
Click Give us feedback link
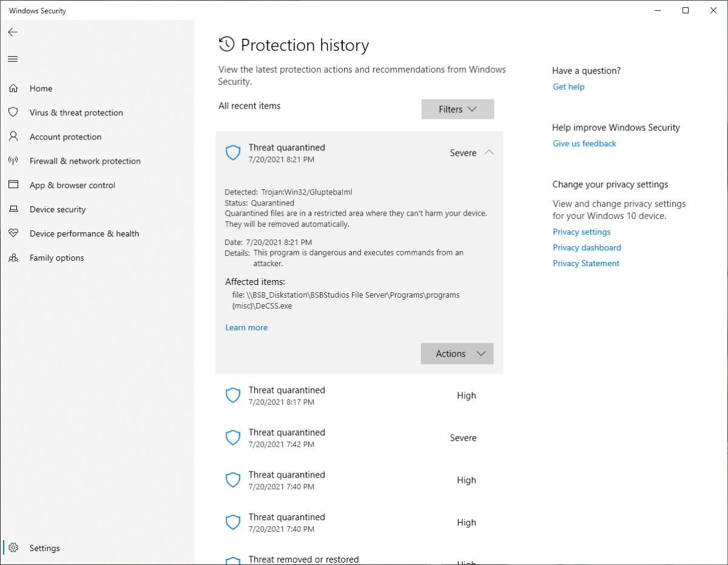(x=584, y=144)
